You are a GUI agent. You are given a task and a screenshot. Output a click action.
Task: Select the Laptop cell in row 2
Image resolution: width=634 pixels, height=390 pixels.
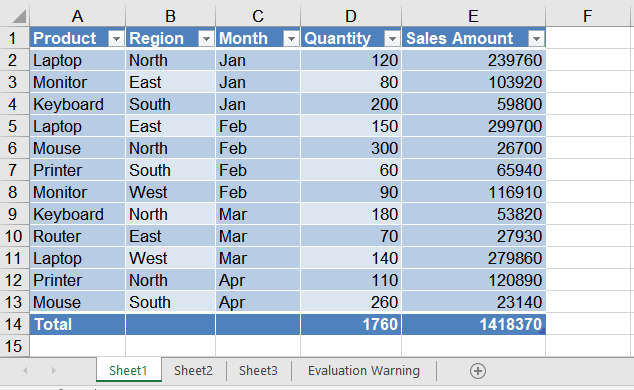(x=77, y=60)
